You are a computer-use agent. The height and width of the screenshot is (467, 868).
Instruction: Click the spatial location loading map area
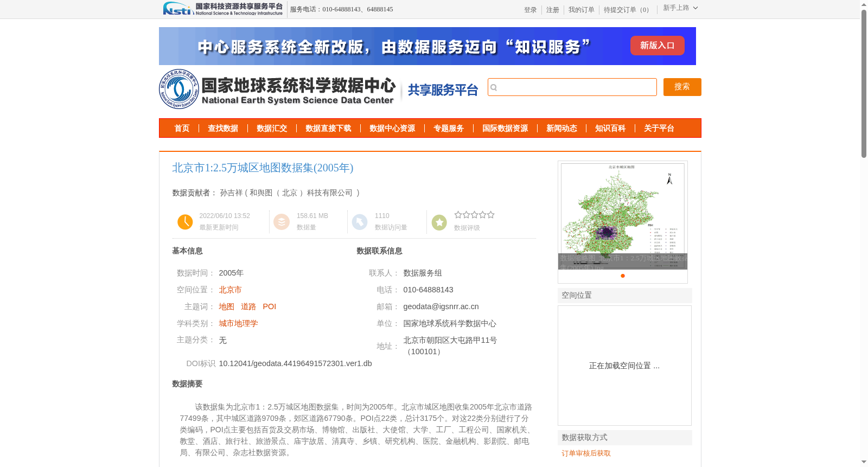pyautogui.click(x=624, y=366)
